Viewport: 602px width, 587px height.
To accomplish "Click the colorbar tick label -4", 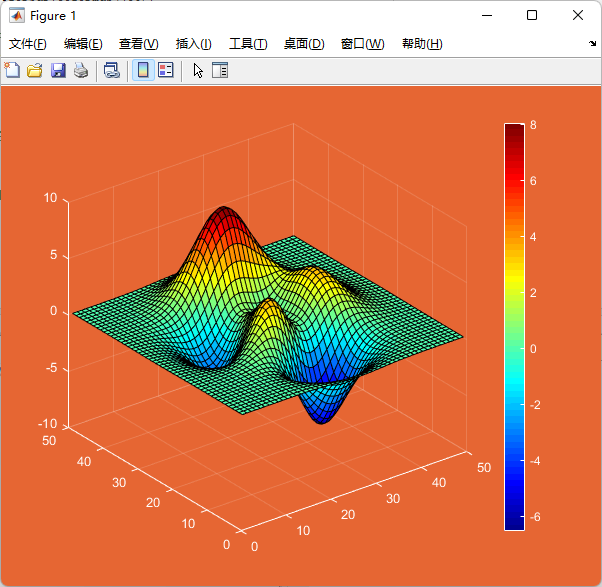I will (x=535, y=461).
